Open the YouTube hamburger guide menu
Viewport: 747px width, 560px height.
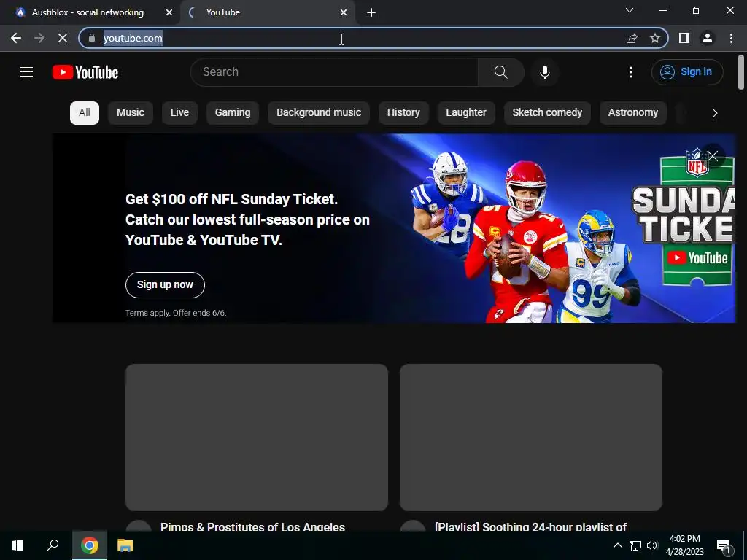point(26,72)
